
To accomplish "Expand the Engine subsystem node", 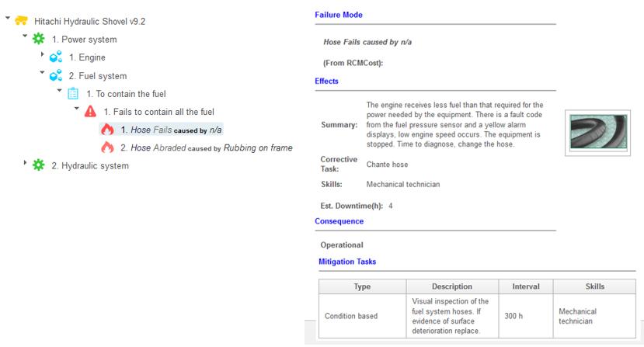I will tap(43, 57).
